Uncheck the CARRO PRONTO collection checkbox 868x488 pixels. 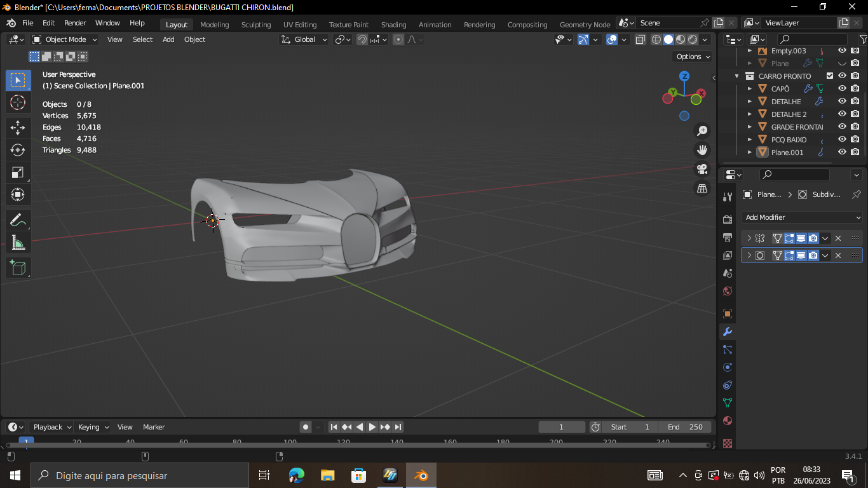point(829,76)
